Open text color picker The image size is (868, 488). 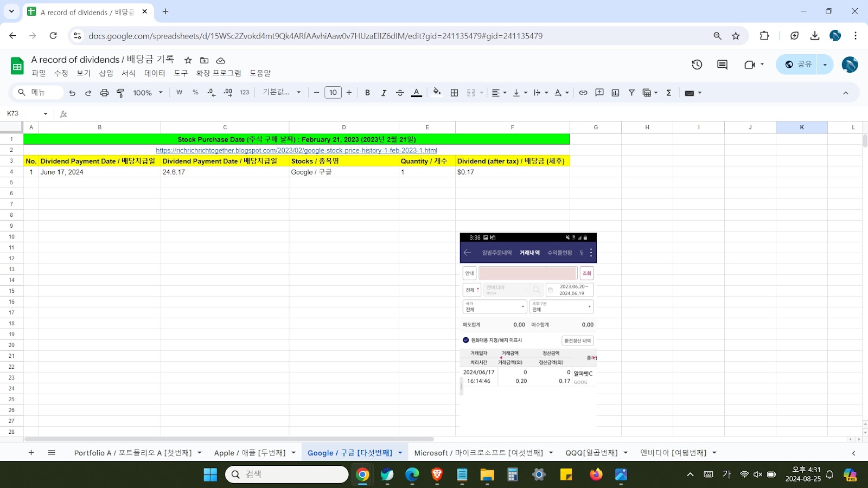click(416, 93)
